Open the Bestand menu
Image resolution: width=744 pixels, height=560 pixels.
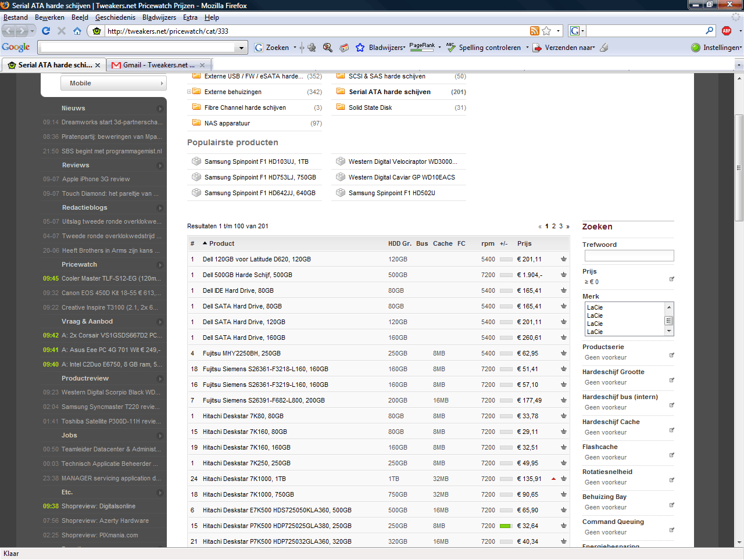16,17
